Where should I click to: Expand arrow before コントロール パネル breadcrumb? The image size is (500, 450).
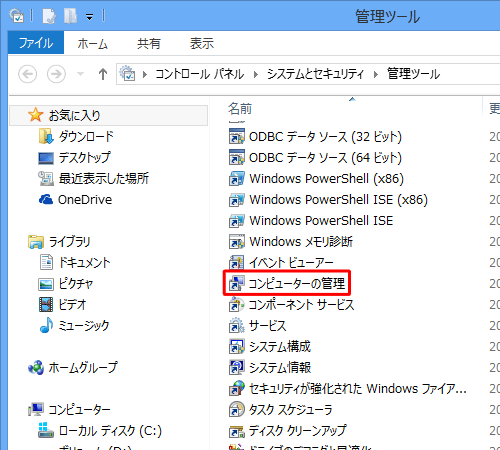(x=145, y=74)
